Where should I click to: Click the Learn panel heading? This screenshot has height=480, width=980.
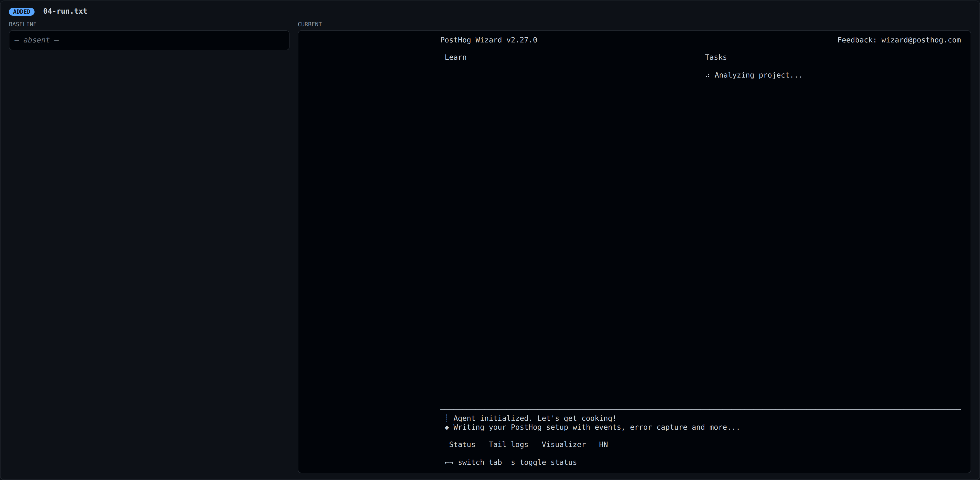pos(455,57)
